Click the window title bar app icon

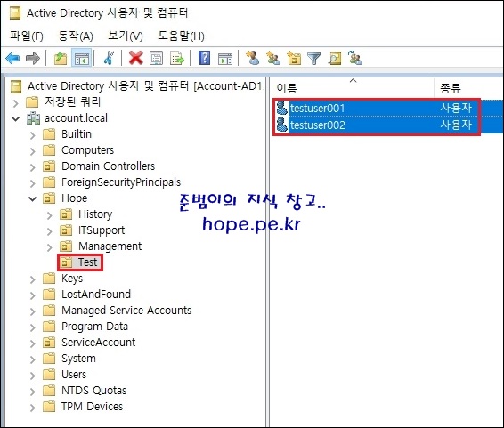pos(15,13)
